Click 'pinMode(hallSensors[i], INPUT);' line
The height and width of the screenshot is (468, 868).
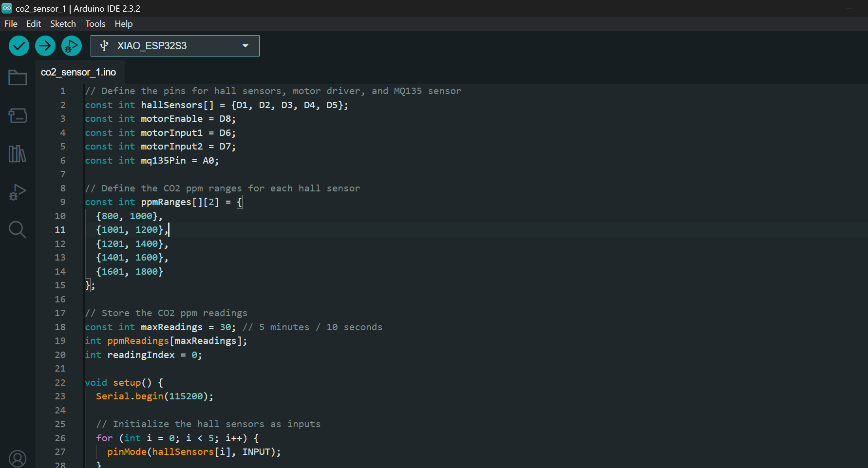pyautogui.click(x=194, y=452)
